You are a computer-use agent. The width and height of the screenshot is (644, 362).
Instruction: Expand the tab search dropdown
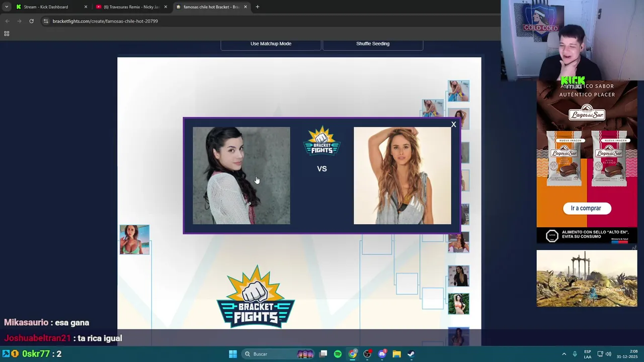click(6, 7)
